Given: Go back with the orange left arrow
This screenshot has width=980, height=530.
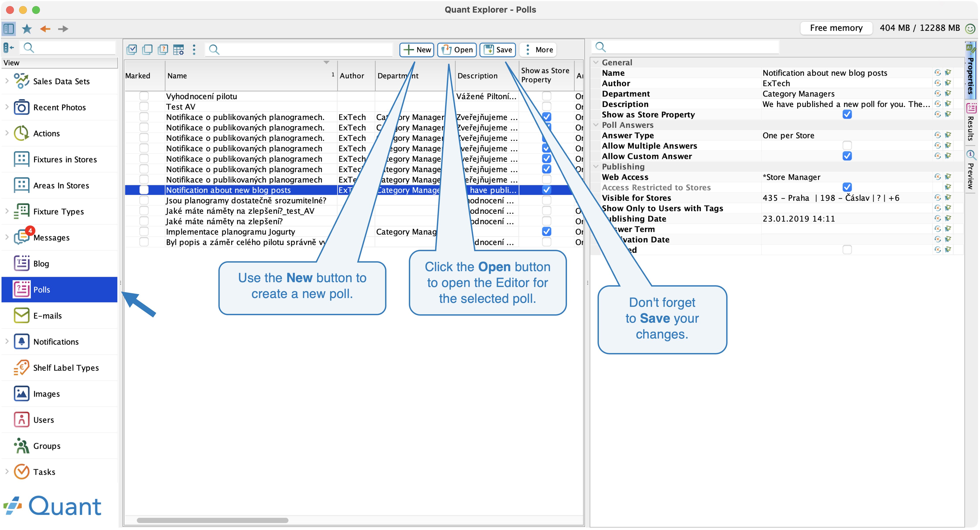Looking at the screenshot, I should [x=45, y=29].
